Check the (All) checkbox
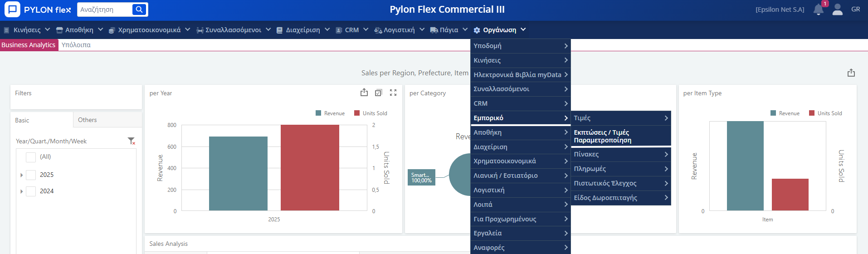 [x=31, y=157]
